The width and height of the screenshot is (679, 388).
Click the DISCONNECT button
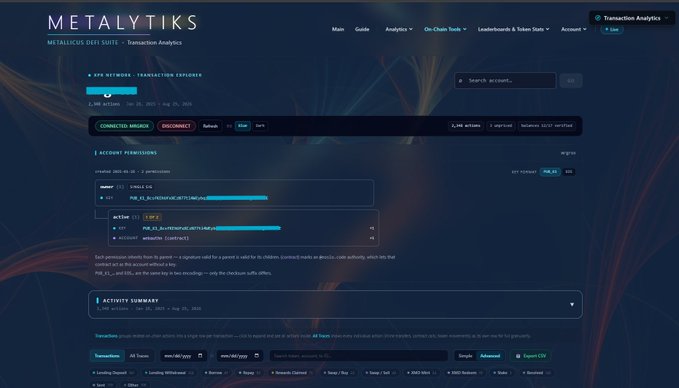pyautogui.click(x=176, y=126)
